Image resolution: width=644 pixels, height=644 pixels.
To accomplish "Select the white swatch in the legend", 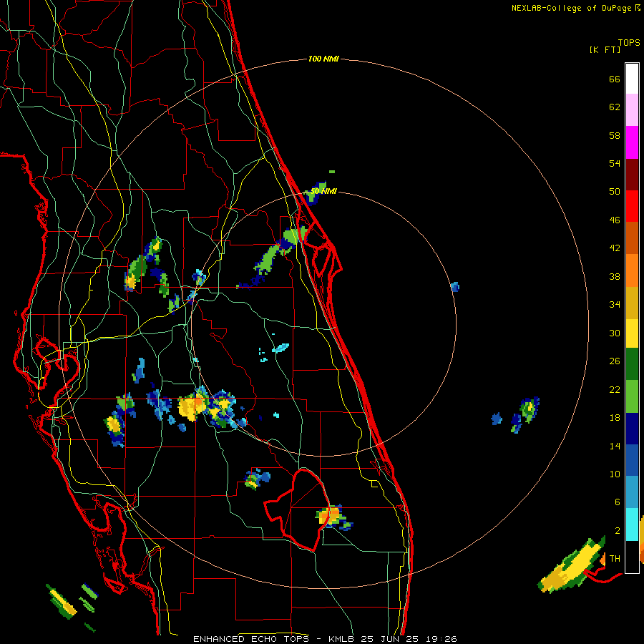I will (x=632, y=79).
